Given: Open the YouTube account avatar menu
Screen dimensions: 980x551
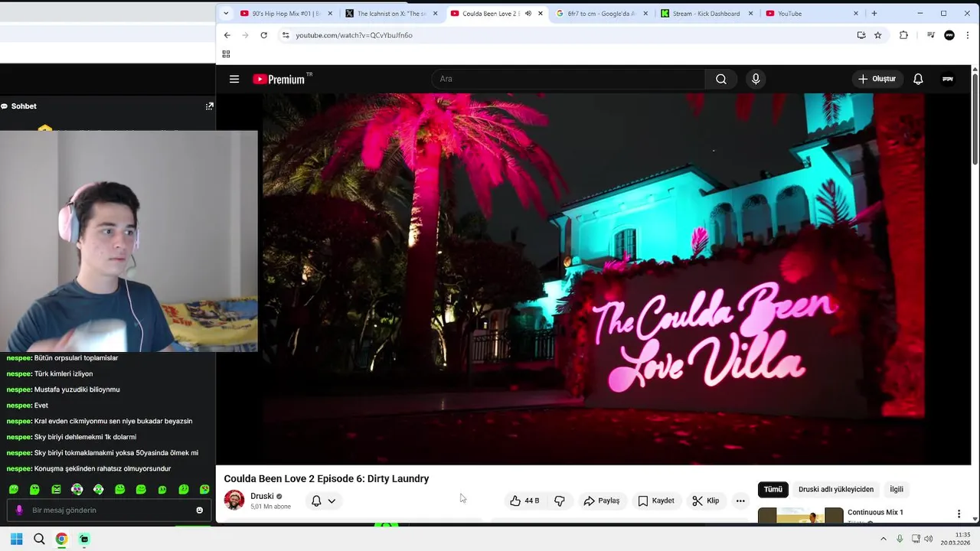Looking at the screenshot, I should tap(948, 79).
